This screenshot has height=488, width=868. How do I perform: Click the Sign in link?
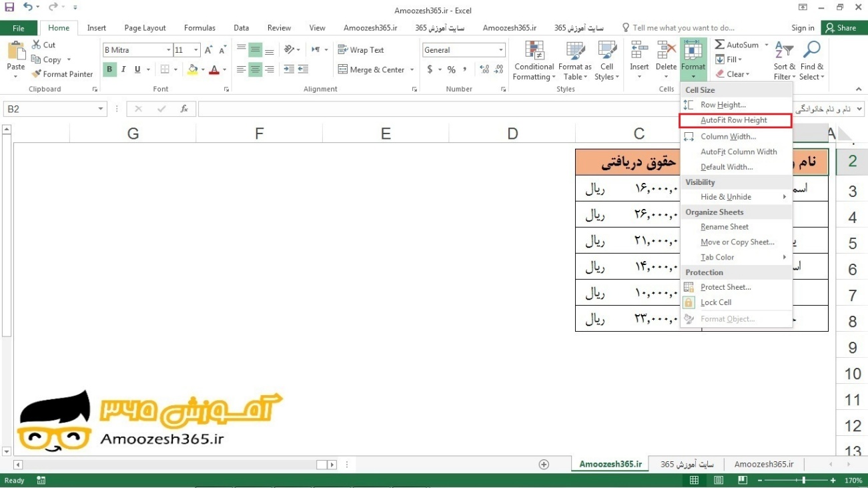tap(803, 28)
